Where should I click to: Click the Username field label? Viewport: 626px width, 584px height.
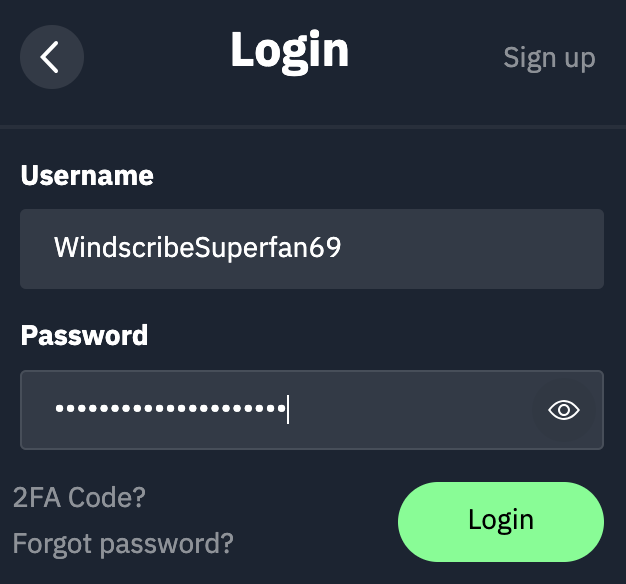87,176
